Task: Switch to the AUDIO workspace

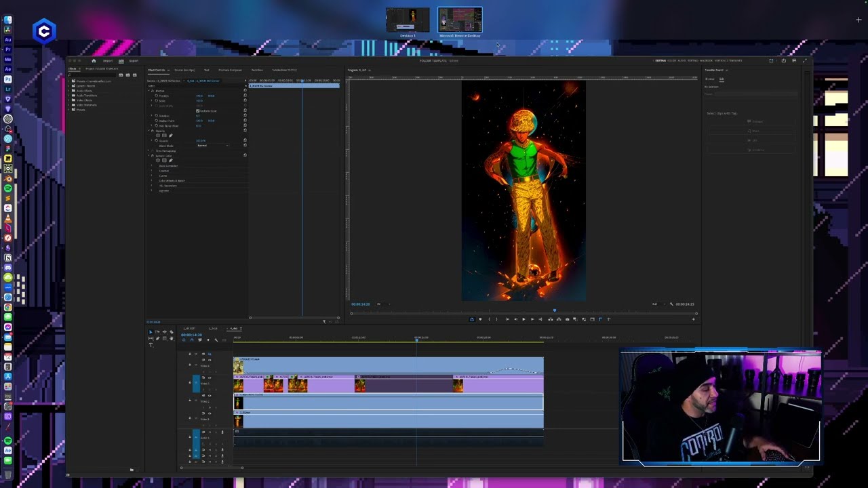Action: (682, 60)
